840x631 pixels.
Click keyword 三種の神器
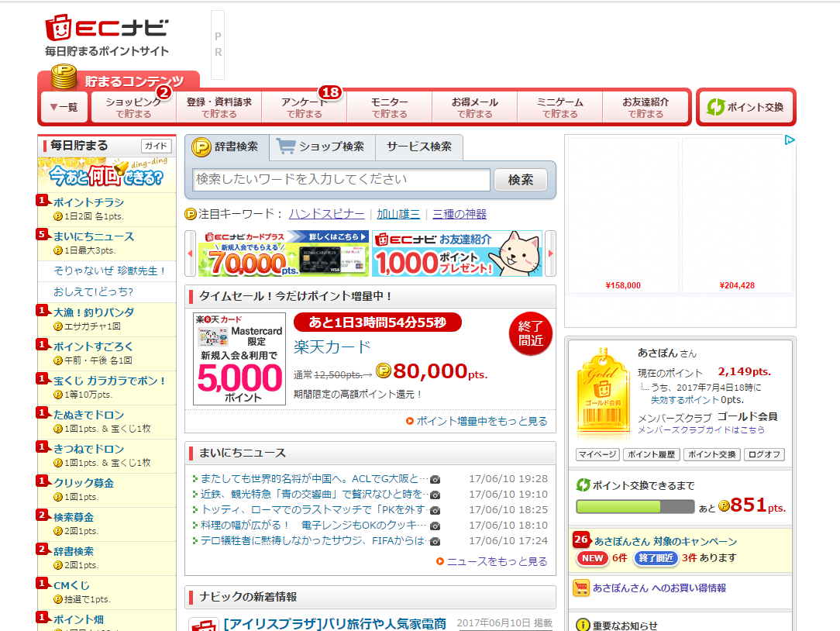(x=460, y=214)
